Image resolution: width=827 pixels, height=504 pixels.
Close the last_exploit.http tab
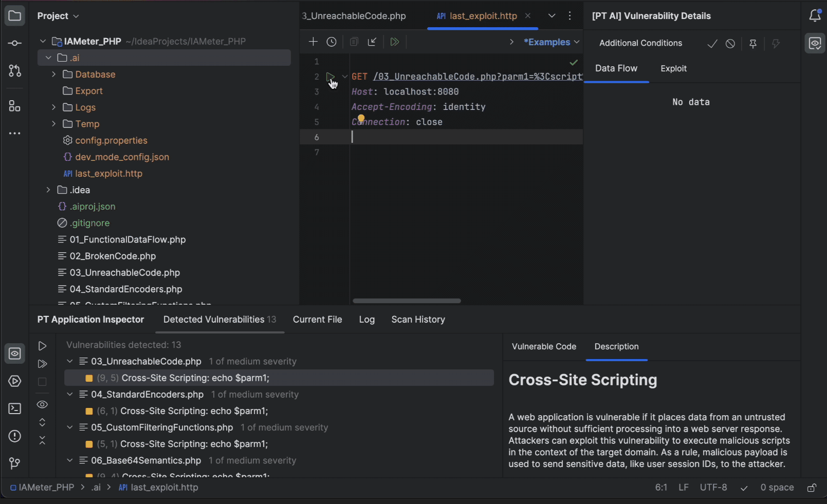click(528, 16)
